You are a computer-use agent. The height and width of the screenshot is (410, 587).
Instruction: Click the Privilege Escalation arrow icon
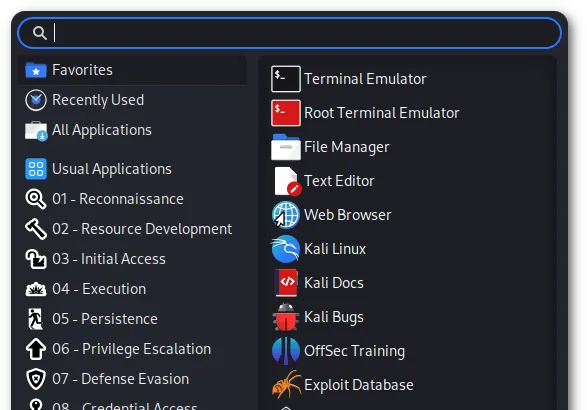[36, 349]
